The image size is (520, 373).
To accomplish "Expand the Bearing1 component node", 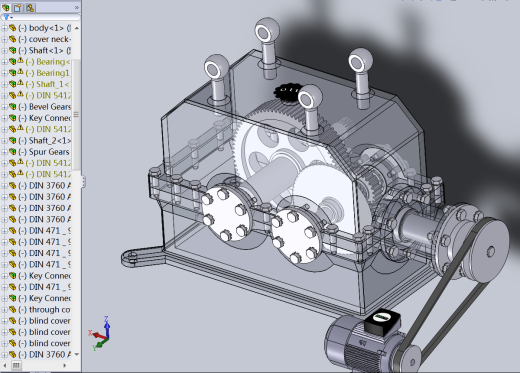I will coord(4,73).
